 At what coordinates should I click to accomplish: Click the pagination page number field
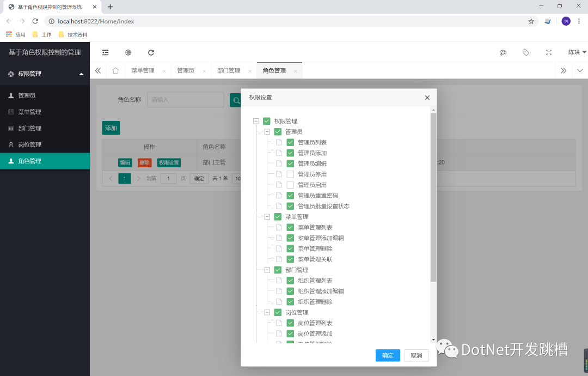click(168, 179)
